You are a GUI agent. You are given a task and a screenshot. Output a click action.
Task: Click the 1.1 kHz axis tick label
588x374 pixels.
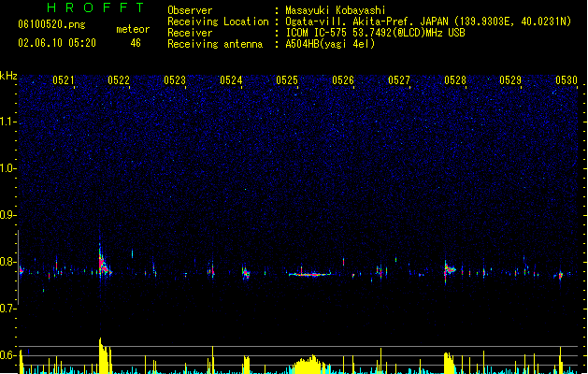(x=7, y=122)
